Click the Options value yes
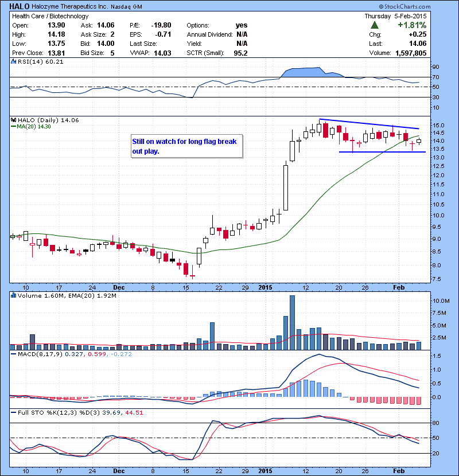Screen dimensions: 459x476 pyautogui.click(x=242, y=25)
